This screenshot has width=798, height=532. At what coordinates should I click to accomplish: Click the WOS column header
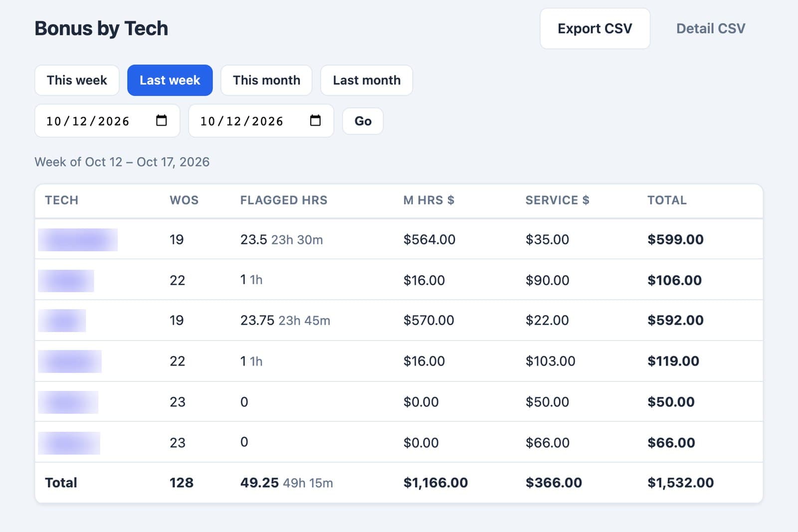pos(184,200)
